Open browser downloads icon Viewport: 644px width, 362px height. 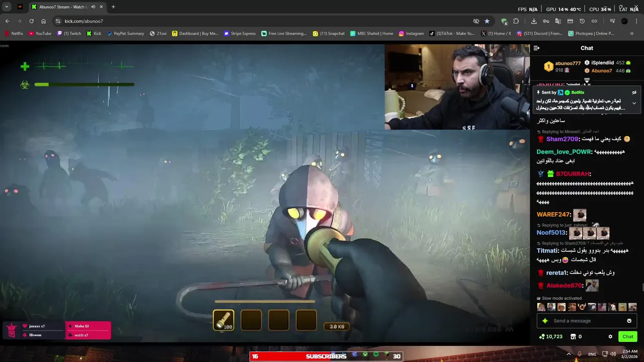click(x=534, y=21)
